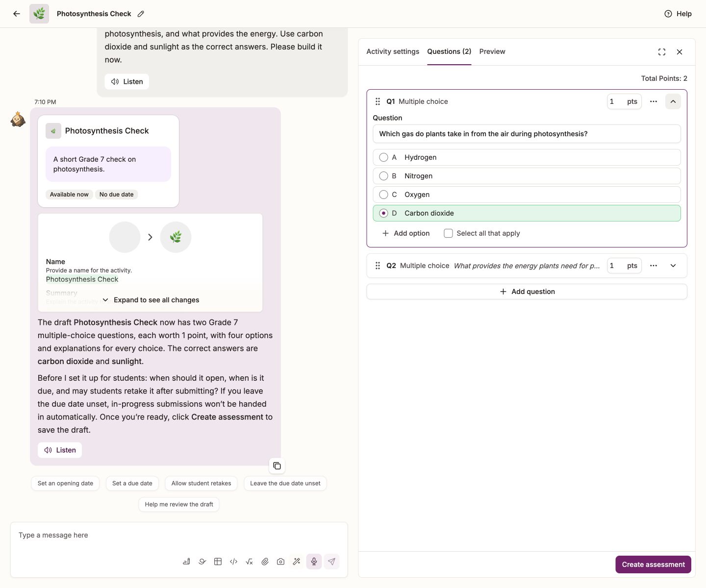Choose Help me review the draft
The width and height of the screenshot is (706, 588).
pos(179,504)
